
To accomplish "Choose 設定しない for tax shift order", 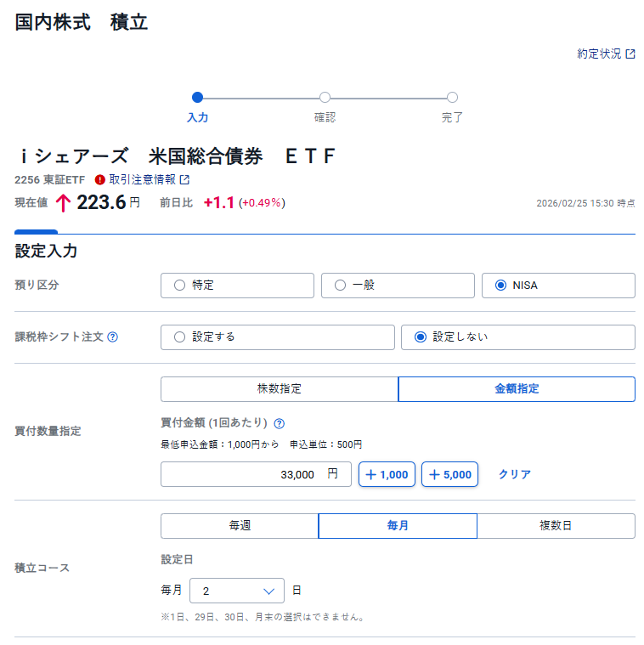I will (518, 337).
